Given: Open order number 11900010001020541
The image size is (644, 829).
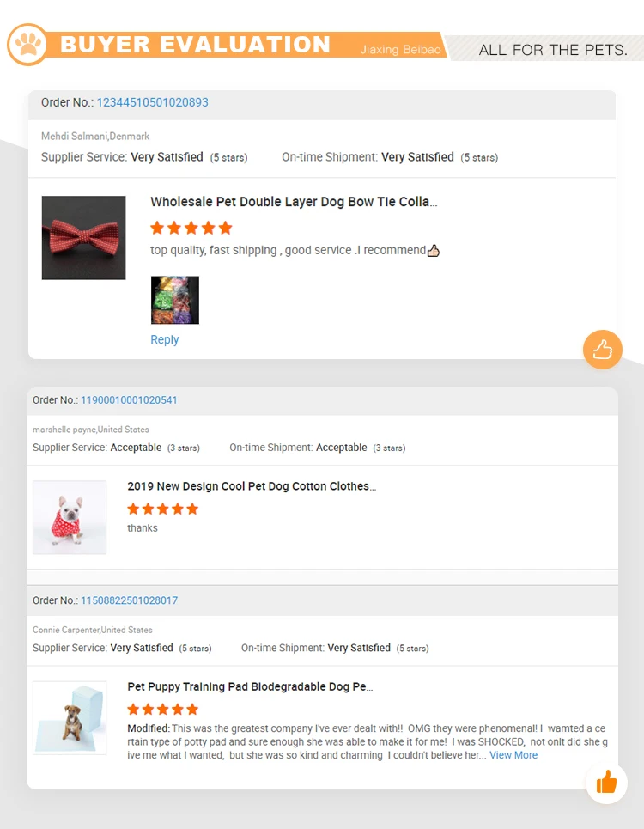Looking at the screenshot, I should (x=129, y=400).
